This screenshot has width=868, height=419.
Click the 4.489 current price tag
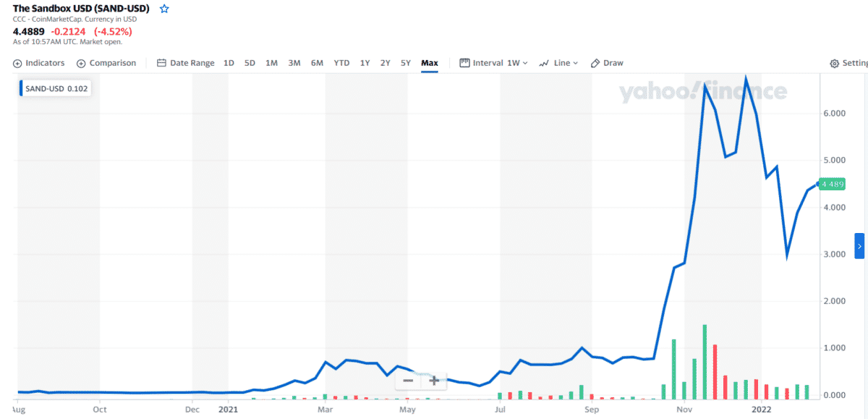pyautogui.click(x=831, y=185)
